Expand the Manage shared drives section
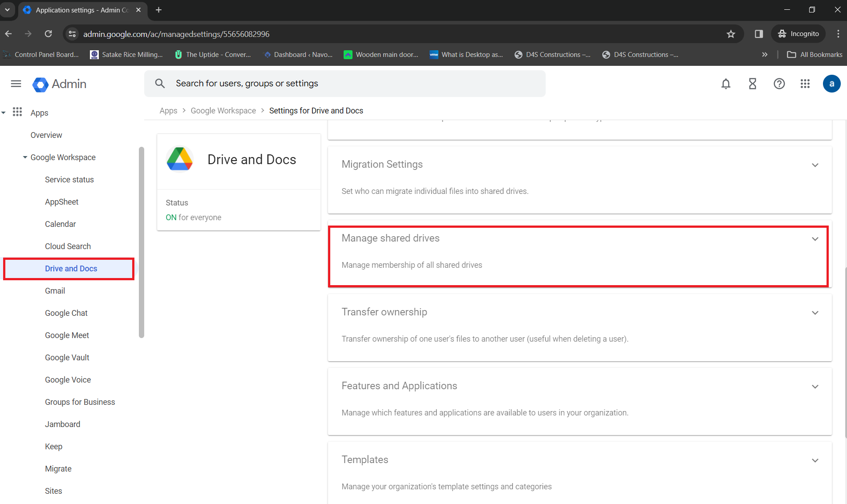This screenshot has height=504, width=847. pyautogui.click(x=815, y=238)
